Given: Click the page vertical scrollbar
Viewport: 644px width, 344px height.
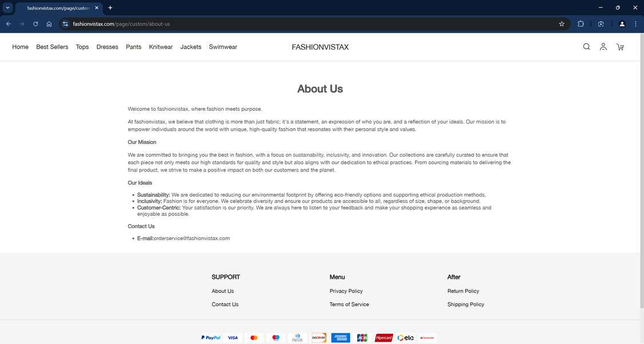Looking at the screenshot, I should tap(642, 170).
